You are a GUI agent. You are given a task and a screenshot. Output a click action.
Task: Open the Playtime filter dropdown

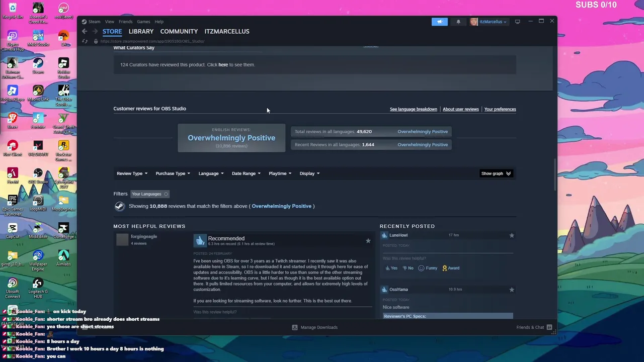280,173
